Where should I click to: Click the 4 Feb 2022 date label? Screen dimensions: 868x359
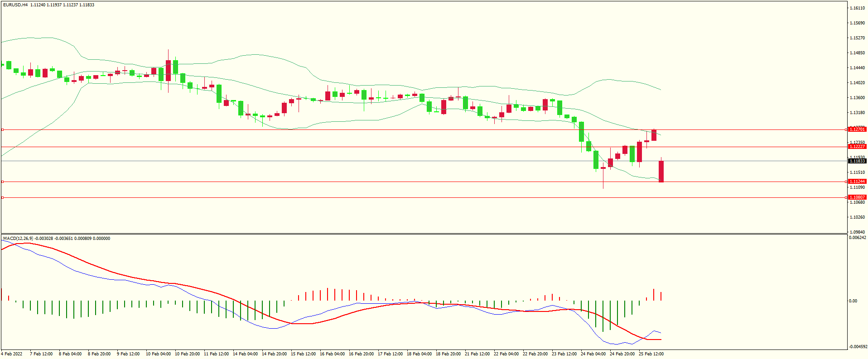pos(12,354)
